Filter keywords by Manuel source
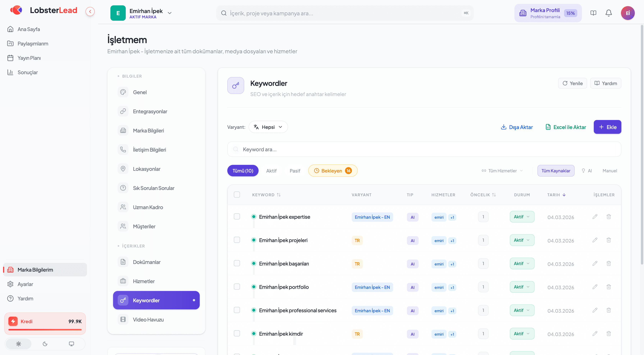Screen dimensions: 644x355 pos(609,171)
